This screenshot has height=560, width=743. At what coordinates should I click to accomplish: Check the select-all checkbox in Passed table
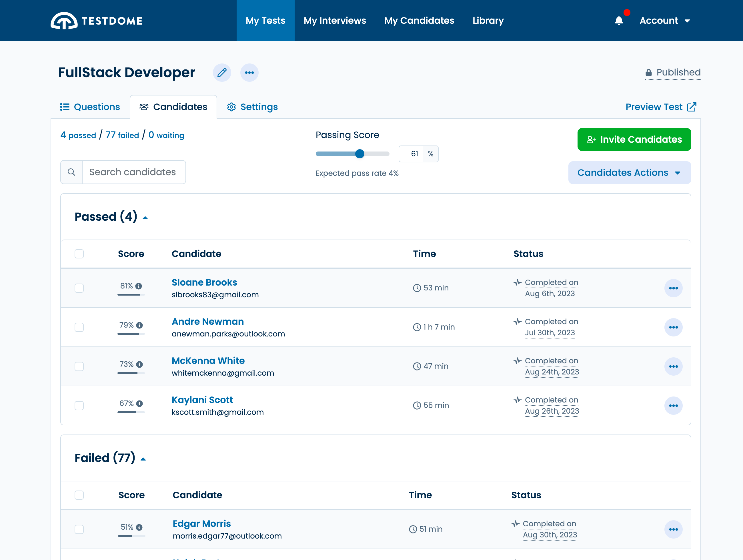(79, 254)
